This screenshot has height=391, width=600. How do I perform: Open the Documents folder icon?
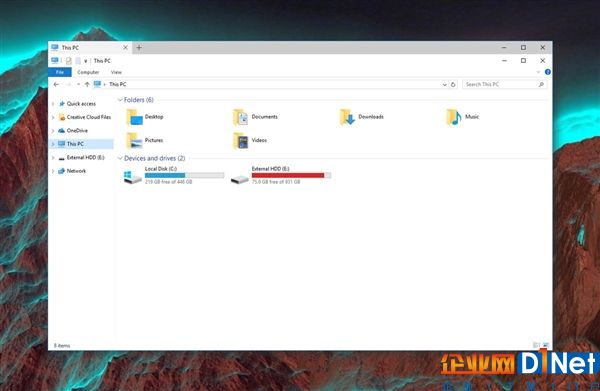click(x=241, y=117)
